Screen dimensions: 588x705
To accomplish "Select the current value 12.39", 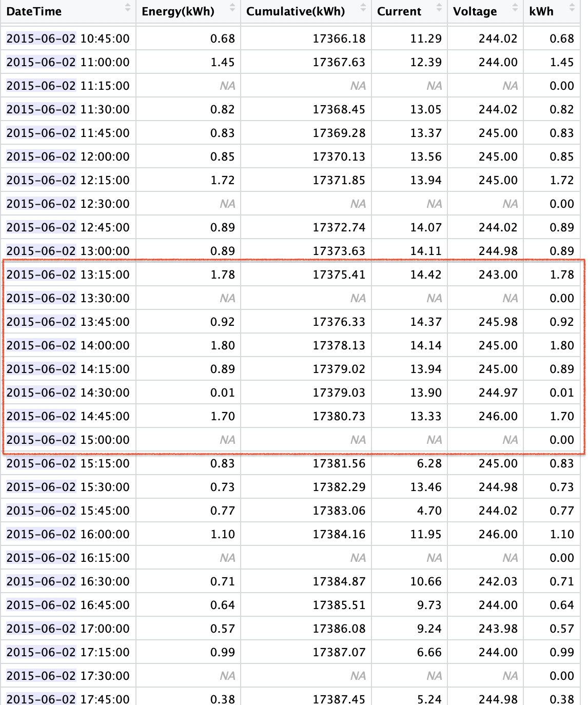I will click(x=426, y=62).
